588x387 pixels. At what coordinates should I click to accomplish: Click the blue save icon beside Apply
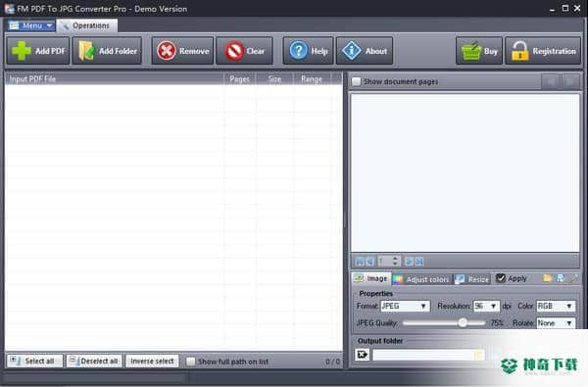561,278
